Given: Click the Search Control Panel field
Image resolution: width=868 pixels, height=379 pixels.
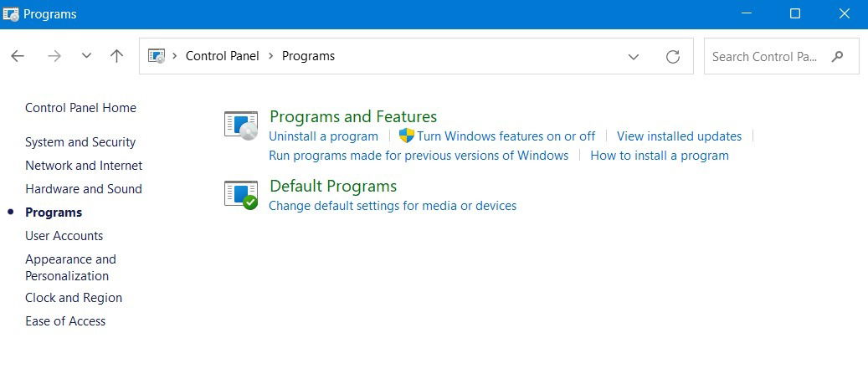Looking at the screenshot, I should pos(781,56).
